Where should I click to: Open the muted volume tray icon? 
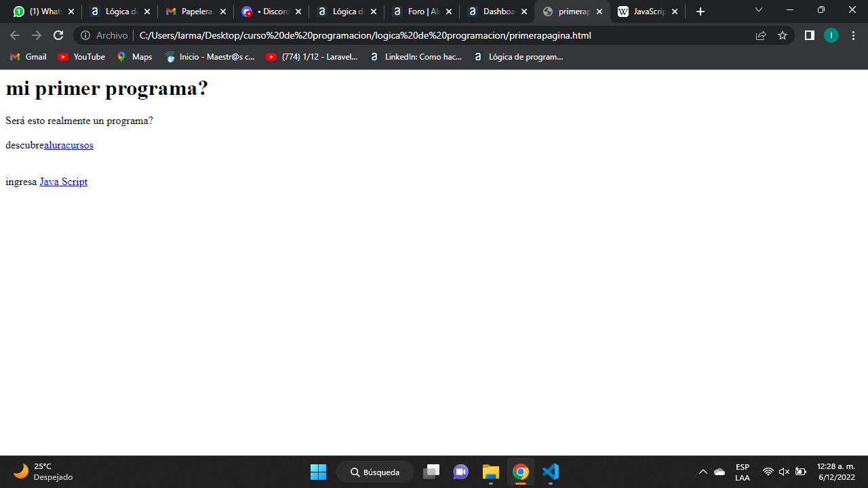point(785,472)
